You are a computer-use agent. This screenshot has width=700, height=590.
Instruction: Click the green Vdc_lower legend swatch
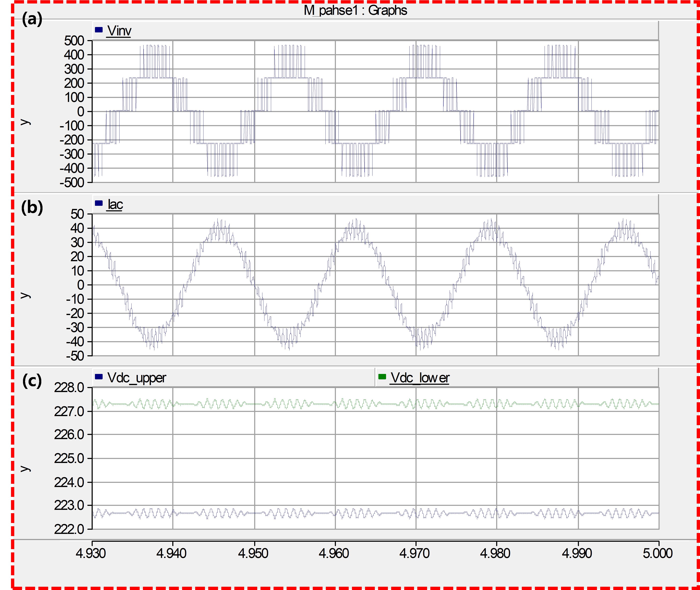point(382,377)
